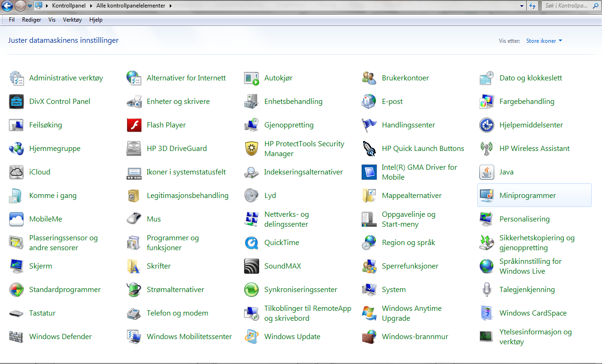Open Nettverks- og delingssenter link
This screenshot has width=602, height=364.
click(x=286, y=219)
